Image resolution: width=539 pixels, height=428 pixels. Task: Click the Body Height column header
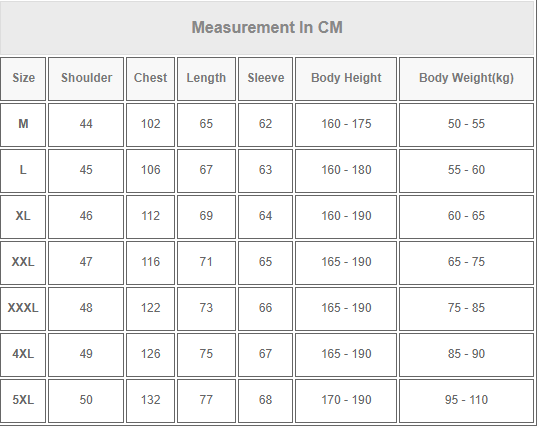pos(346,79)
